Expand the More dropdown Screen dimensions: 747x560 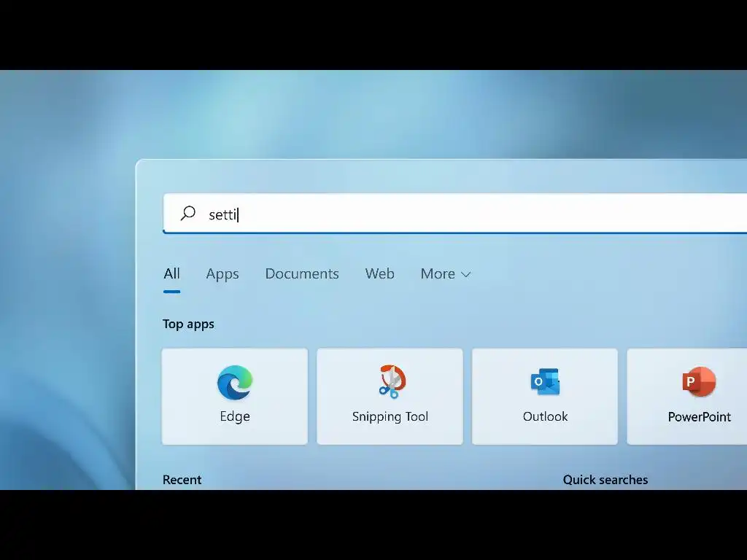click(446, 274)
